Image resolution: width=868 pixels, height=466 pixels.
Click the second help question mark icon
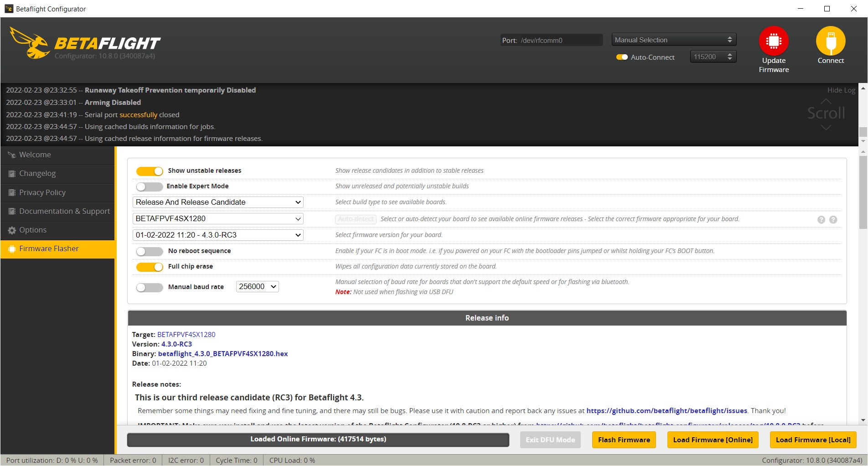(833, 220)
